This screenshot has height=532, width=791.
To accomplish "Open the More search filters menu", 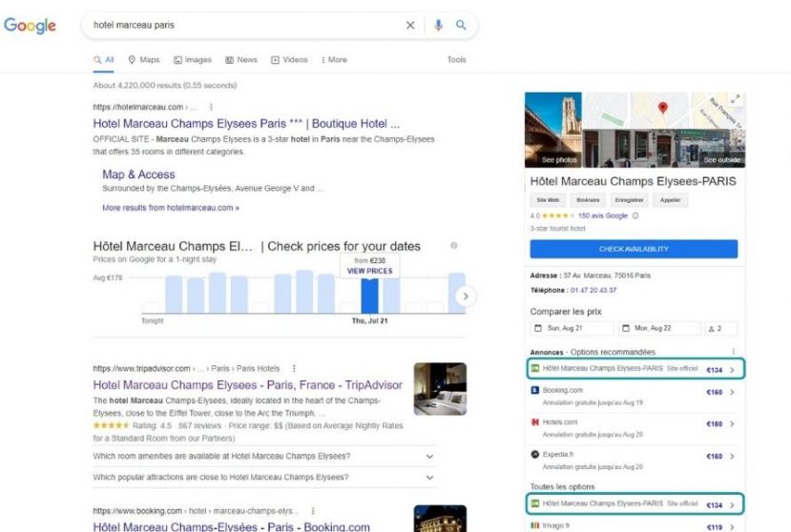I will coord(334,59).
